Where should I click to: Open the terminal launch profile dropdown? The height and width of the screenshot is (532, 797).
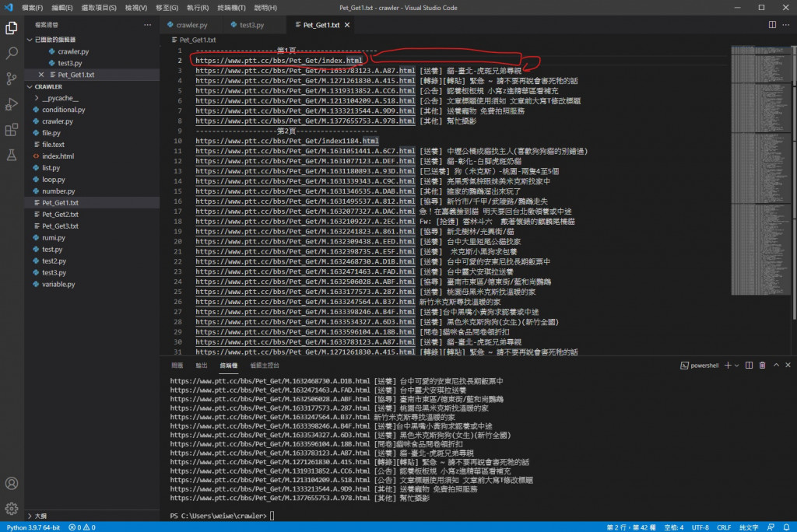coord(736,366)
